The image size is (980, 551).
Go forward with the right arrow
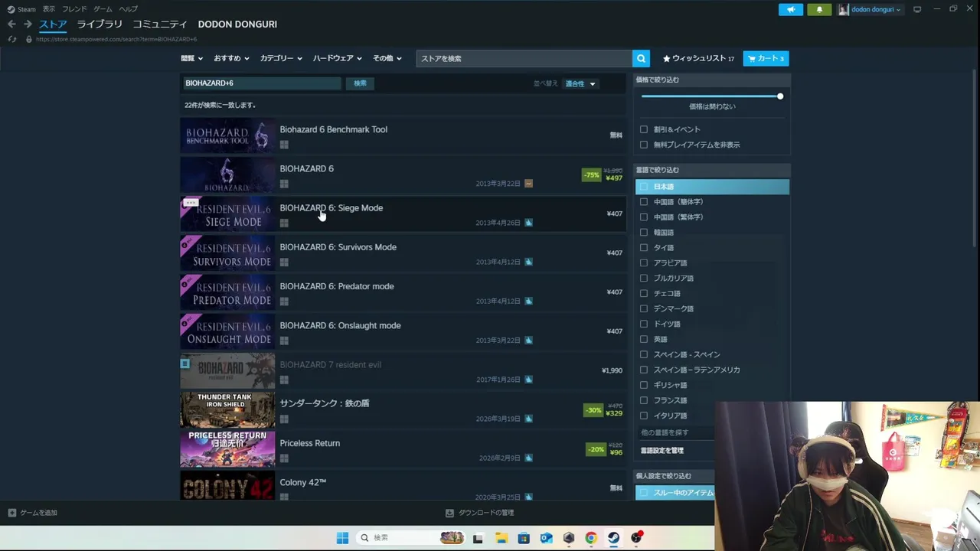click(x=28, y=24)
